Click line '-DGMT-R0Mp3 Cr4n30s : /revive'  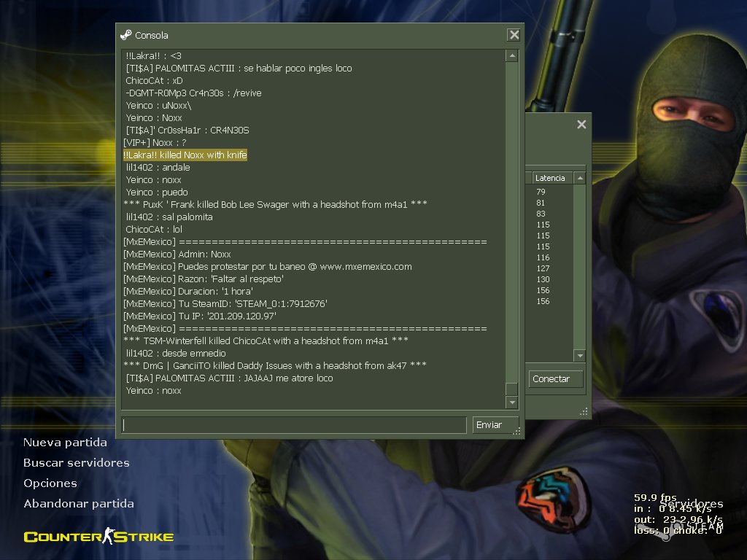[193, 93]
